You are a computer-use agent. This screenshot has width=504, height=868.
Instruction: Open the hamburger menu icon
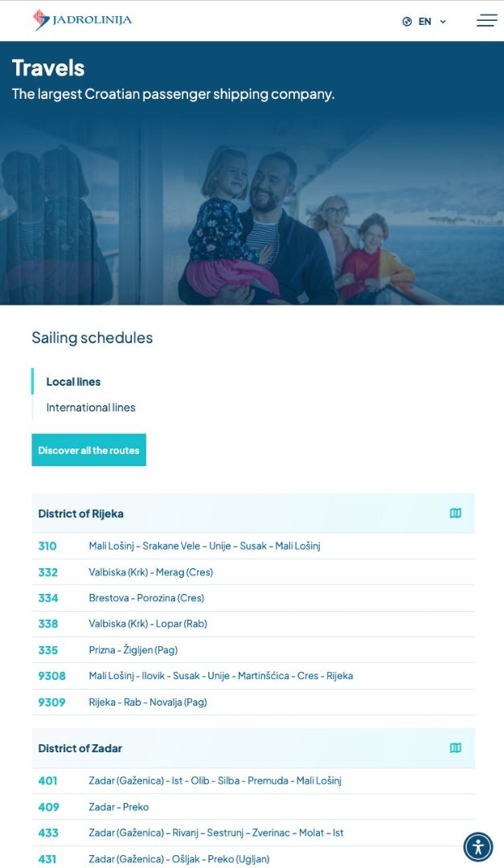click(x=486, y=20)
